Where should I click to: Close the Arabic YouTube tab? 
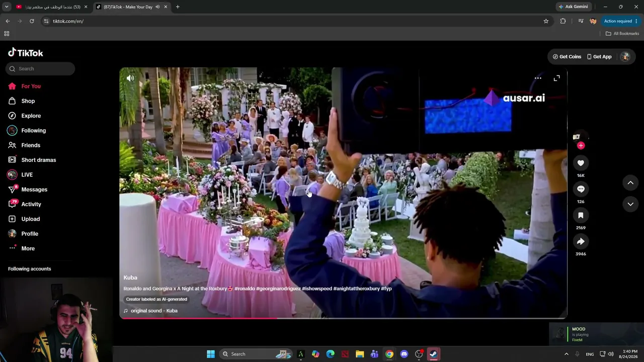(x=86, y=7)
